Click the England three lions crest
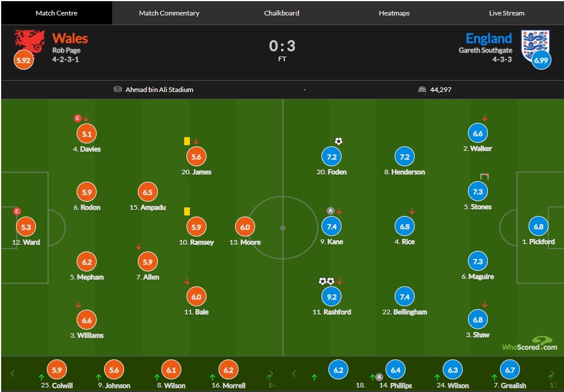The image size is (564, 392). (x=535, y=45)
